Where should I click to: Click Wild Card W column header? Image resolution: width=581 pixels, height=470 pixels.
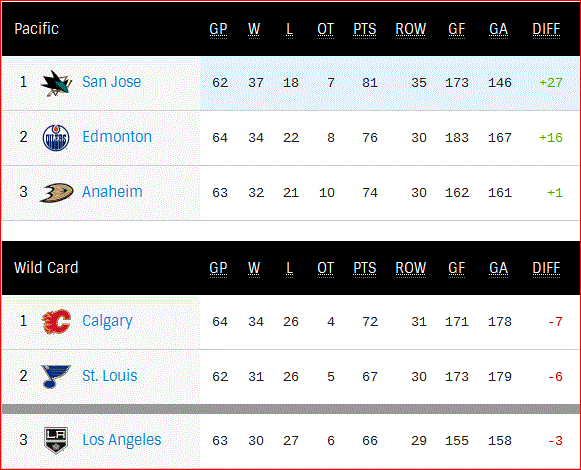254,268
